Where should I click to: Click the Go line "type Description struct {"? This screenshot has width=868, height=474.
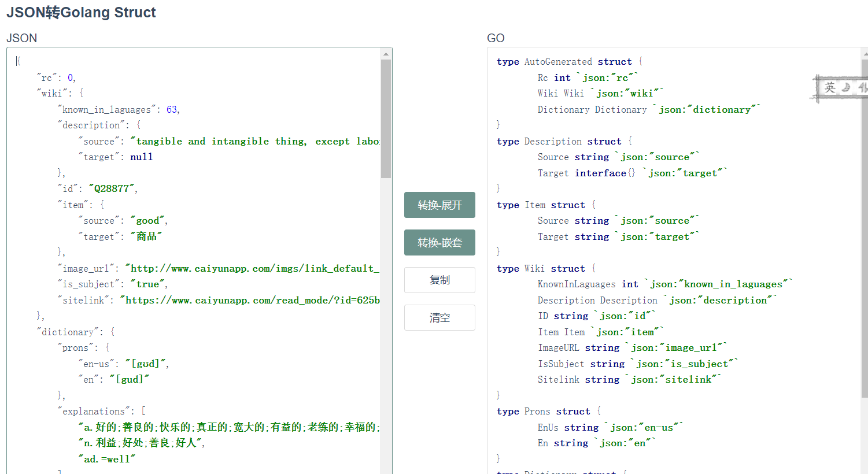click(564, 141)
